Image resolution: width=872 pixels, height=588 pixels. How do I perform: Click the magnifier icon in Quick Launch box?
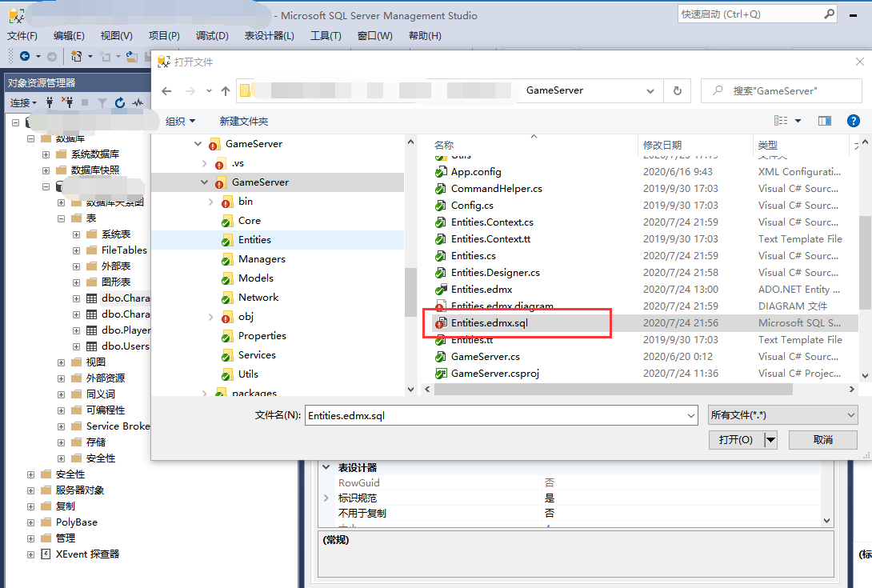(829, 14)
